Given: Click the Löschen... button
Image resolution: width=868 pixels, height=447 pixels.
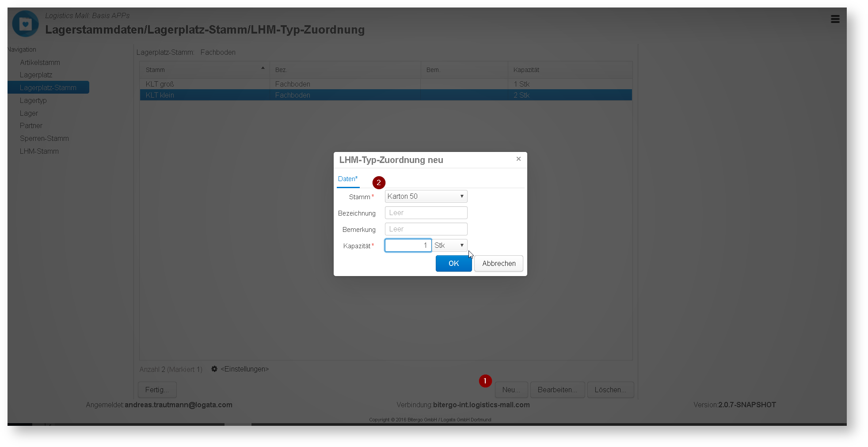Looking at the screenshot, I should (x=610, y=390).
